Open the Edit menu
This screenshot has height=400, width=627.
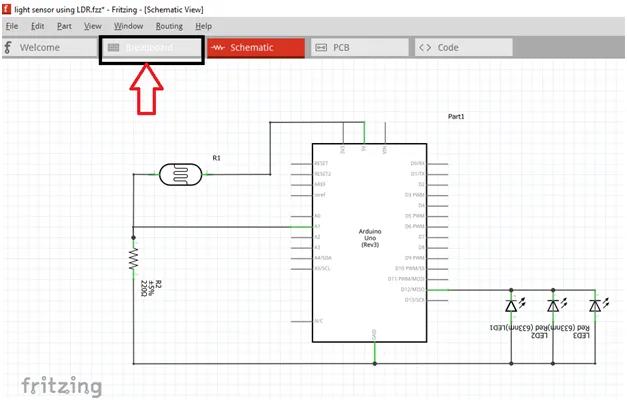[38, 26]
